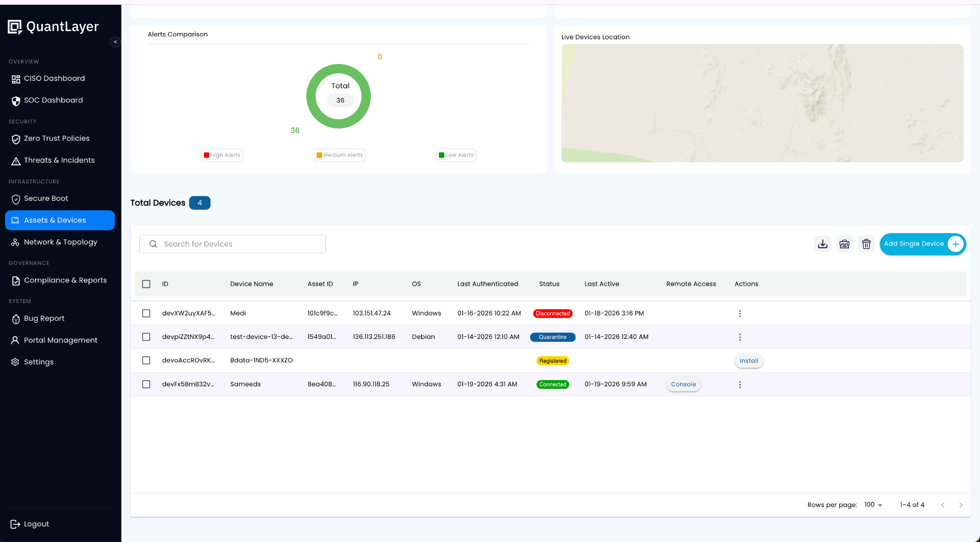
Task: Open Compliance & Reports in the sidebar
Action: [x=66, y=280]
